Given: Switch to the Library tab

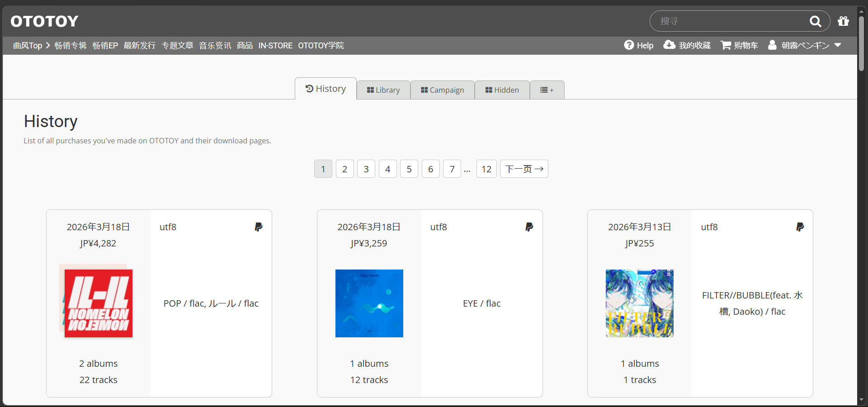Looking at the screenshot, I should pos(383,90).
